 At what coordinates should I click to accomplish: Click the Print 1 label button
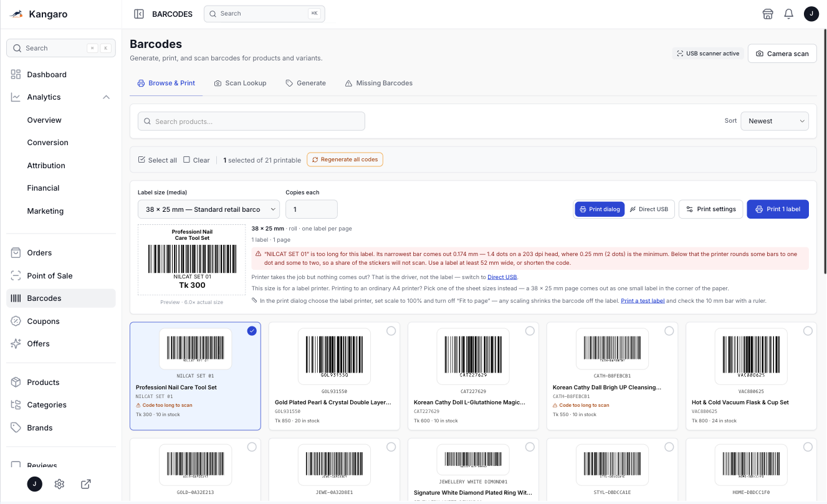tap(778, 209)
